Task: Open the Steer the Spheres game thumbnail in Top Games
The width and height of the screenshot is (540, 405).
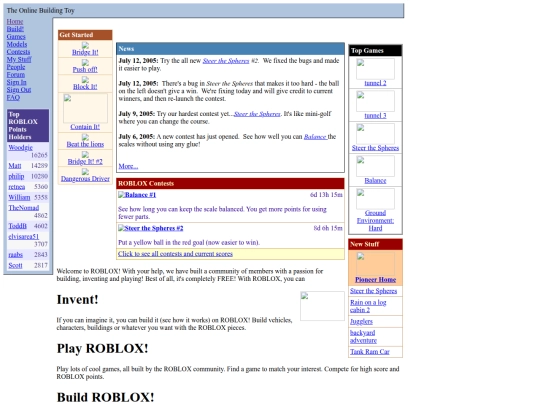Action: [x=375, y=134]
